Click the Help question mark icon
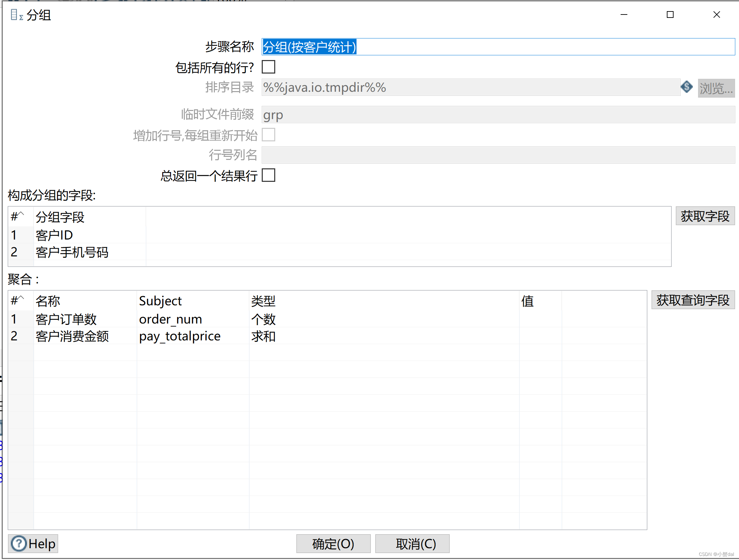This screenshot has width=739, height=560. pos(18,544)
